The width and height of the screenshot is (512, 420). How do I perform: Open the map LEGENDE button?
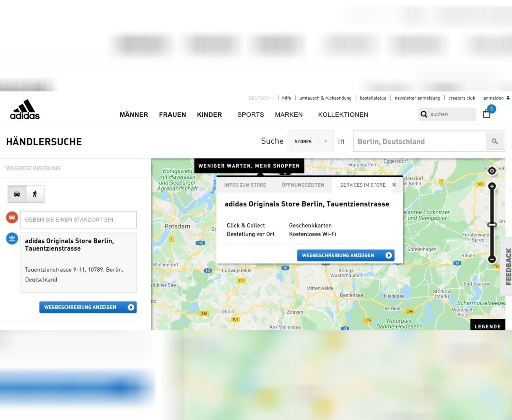click(488, 325)
